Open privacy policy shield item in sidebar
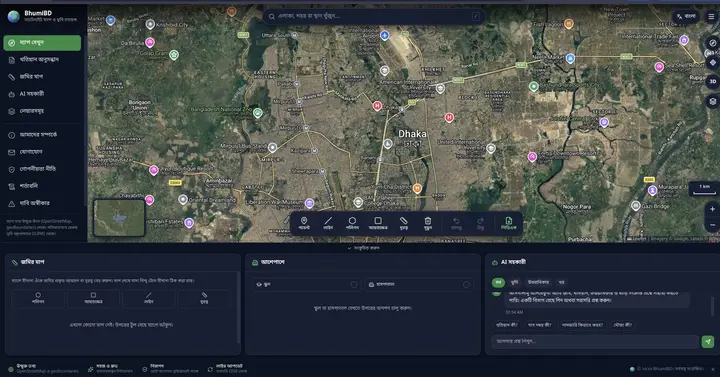The height and width of the screenshot is (377, 720). click(x=42, y=169)
